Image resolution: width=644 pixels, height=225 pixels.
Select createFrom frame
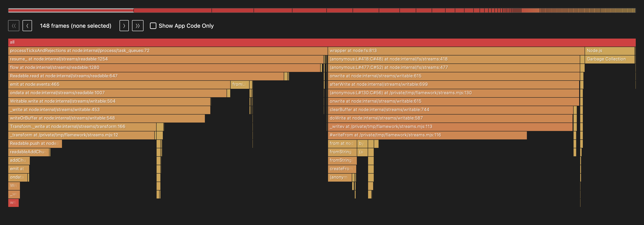[342, 169]
